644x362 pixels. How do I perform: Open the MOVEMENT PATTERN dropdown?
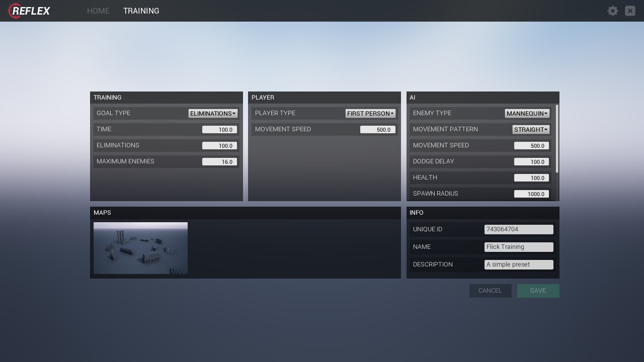[x=531, y=129]
